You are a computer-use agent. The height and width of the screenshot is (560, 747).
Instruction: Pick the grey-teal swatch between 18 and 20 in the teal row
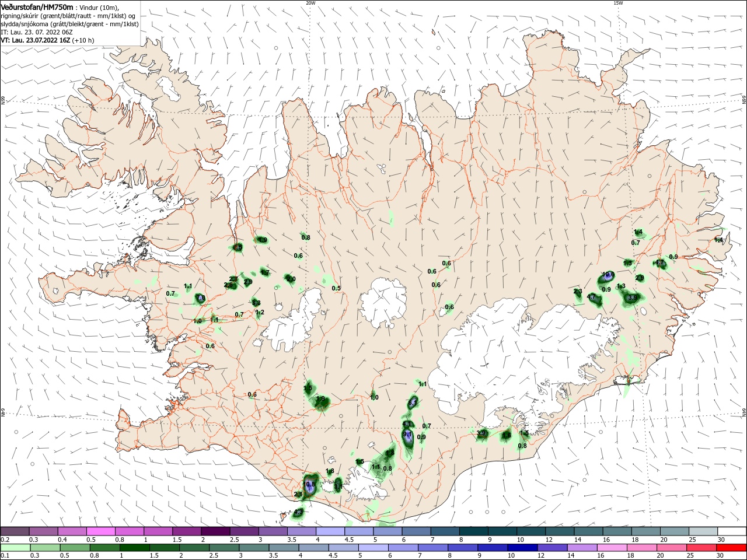tap(647, 531)
